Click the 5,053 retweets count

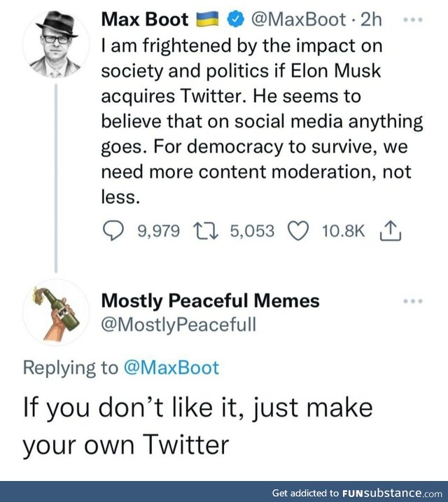[252, 231]
